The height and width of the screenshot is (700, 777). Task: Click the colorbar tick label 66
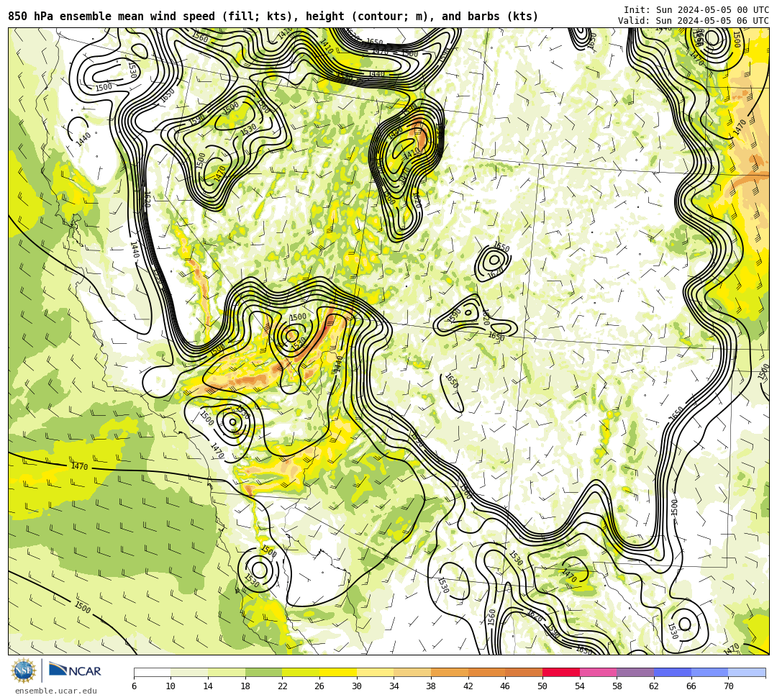pyautogui.click(x=691, y=686)
